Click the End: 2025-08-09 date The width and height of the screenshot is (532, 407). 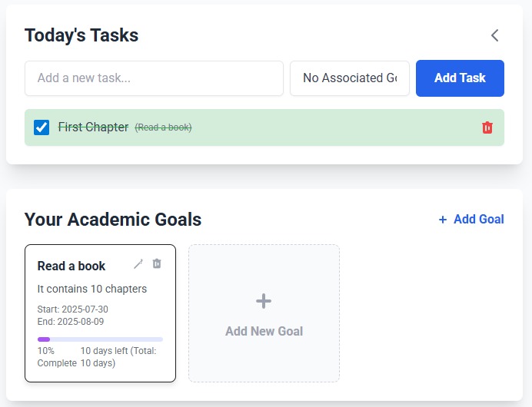pyautogui.click(x=71, y=321)
